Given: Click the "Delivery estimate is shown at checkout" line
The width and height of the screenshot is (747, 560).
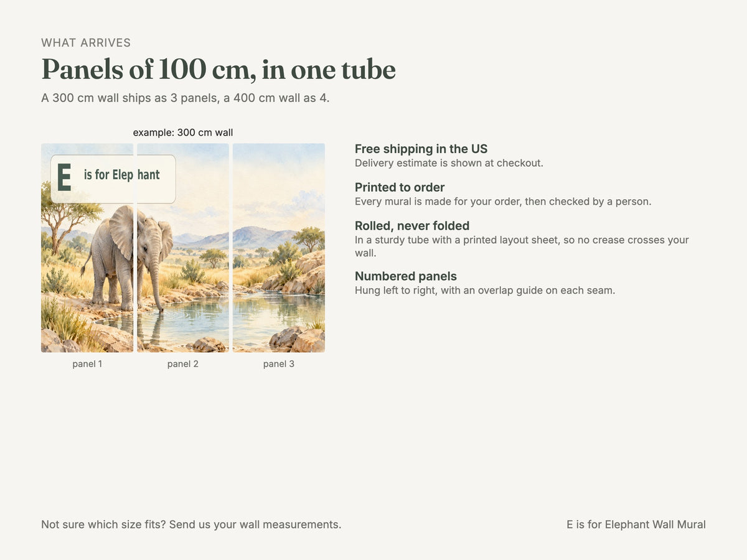Looking at the screenshot, I should pyautogui.click(x=449, y=163).
